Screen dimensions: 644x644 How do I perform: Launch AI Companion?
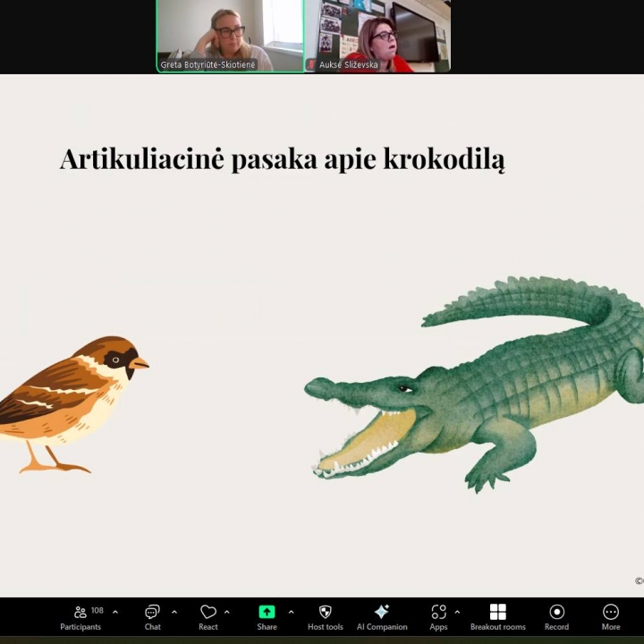click(x=382, y=617)
